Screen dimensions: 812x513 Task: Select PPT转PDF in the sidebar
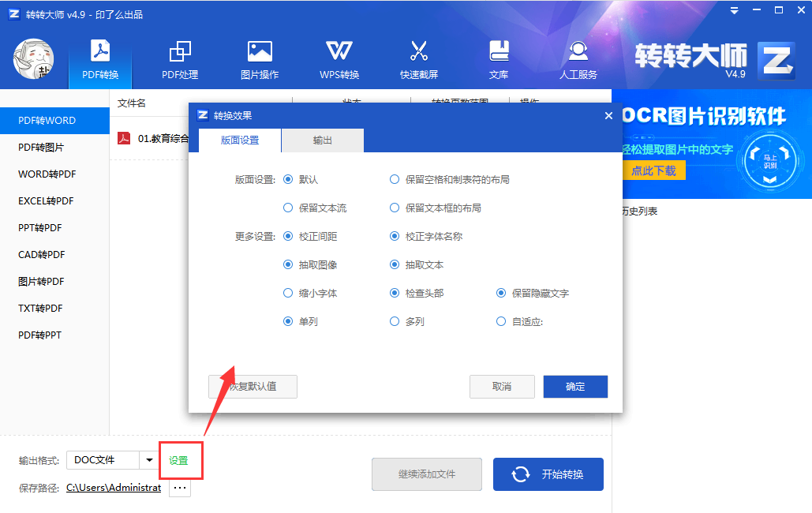[x=54, y=228]
